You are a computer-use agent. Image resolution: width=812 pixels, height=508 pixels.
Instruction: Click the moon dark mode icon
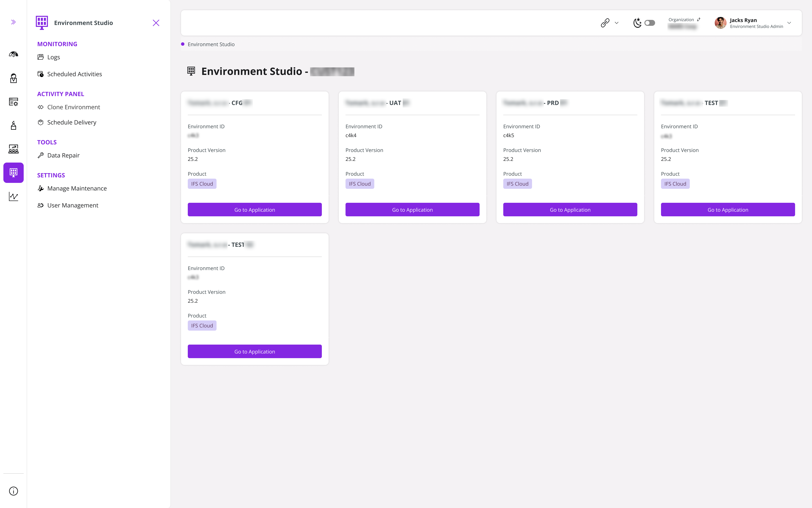(x=637, y=23)
